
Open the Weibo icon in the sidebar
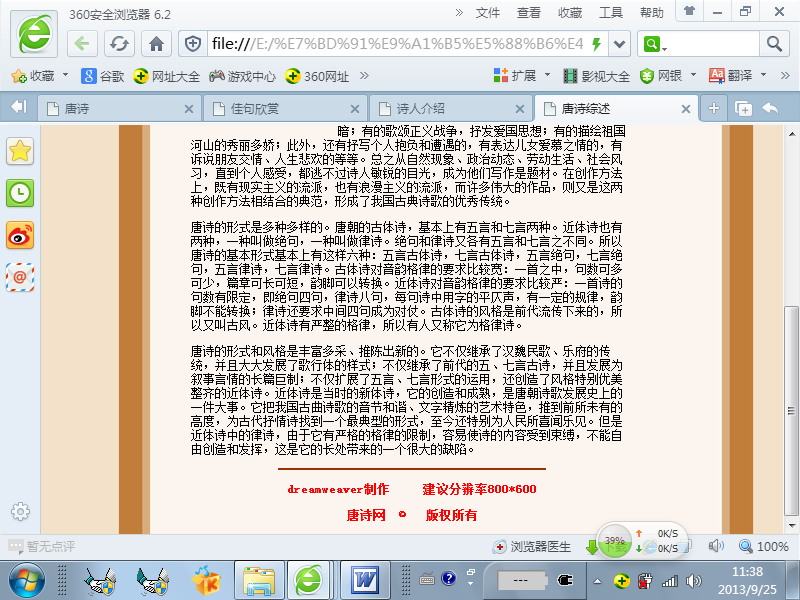tap(20, 235)
